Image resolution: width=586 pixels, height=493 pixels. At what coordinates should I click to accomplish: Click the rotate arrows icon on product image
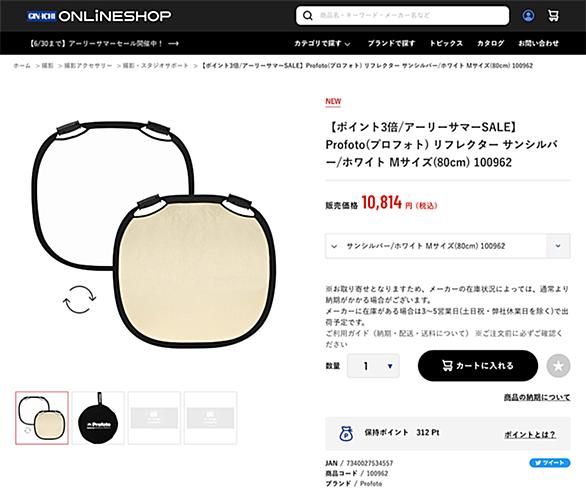(x=79, y=299)
